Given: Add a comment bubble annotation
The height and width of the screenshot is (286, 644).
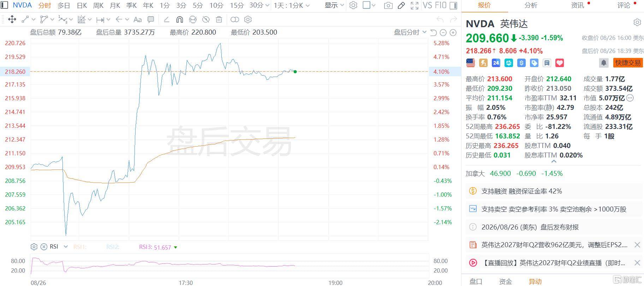Looking at the screenshot, I should coord(151,19).
